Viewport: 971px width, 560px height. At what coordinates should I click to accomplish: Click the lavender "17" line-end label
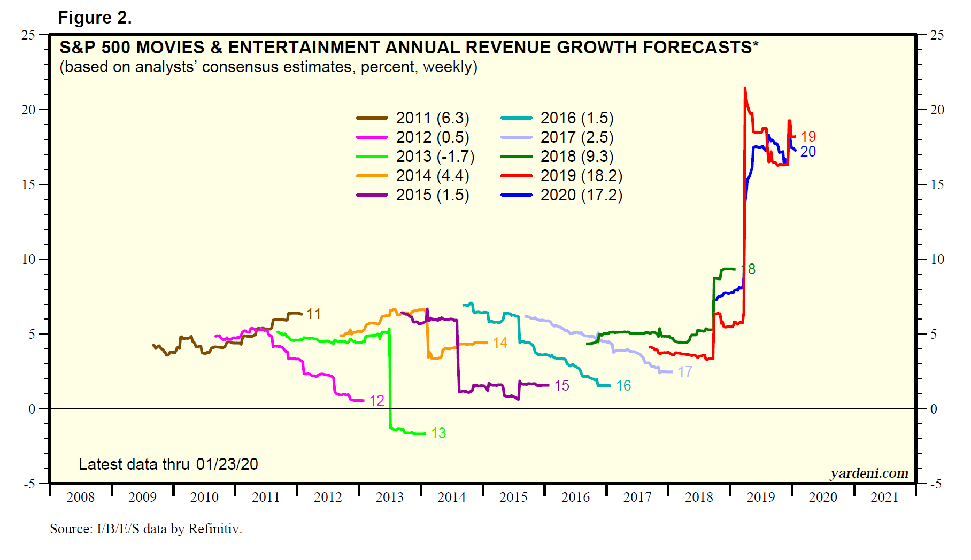coord(685,372)
